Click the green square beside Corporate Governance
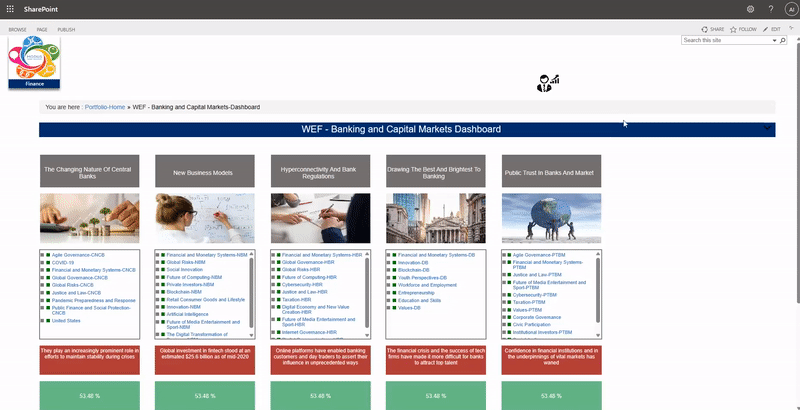The image size is (800, 410). pyautogui.click(x=509, y=317)
